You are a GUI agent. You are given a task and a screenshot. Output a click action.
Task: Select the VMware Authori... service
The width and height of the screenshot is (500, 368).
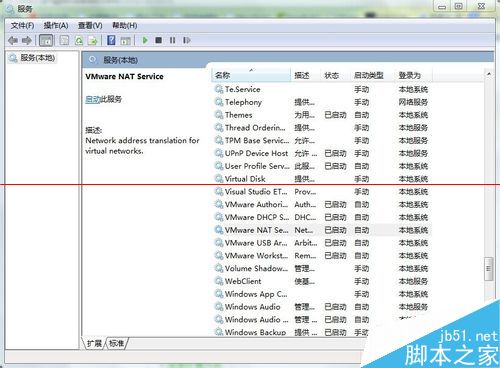click(x=323, y=204)
